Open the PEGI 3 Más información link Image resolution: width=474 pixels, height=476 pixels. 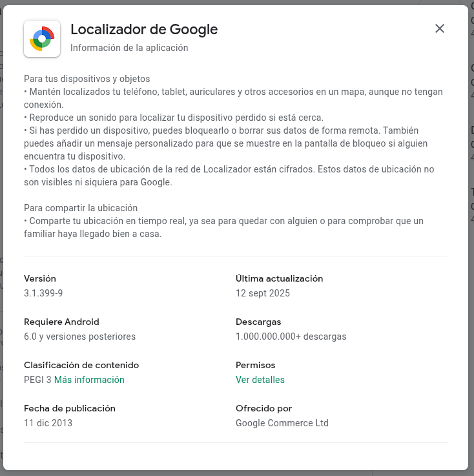[89, 380]
